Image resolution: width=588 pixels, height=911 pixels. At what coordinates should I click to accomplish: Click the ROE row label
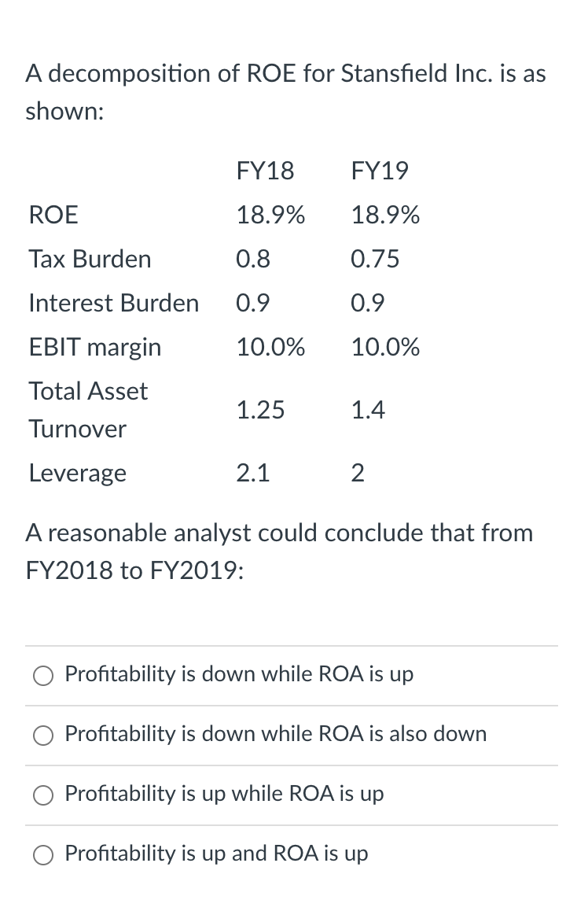(x=53, y=214)
